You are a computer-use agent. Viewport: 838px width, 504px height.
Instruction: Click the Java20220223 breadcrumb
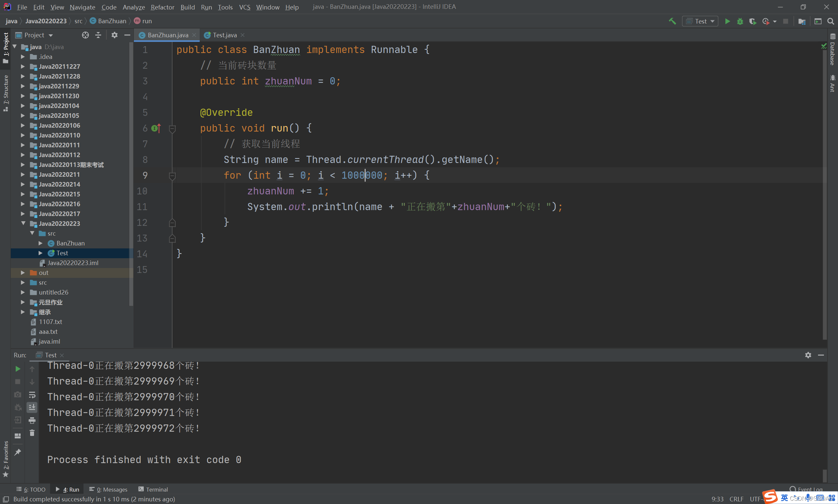click(46, 21)
